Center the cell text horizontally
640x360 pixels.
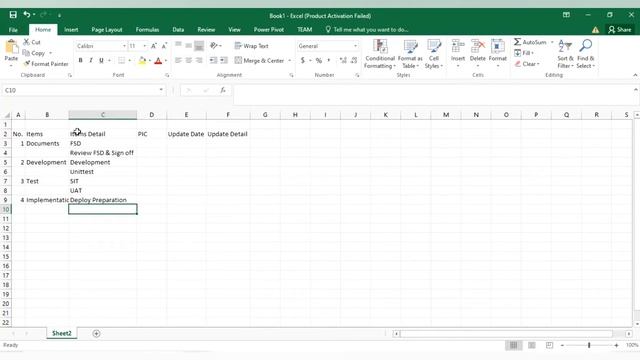pos(189,60)
